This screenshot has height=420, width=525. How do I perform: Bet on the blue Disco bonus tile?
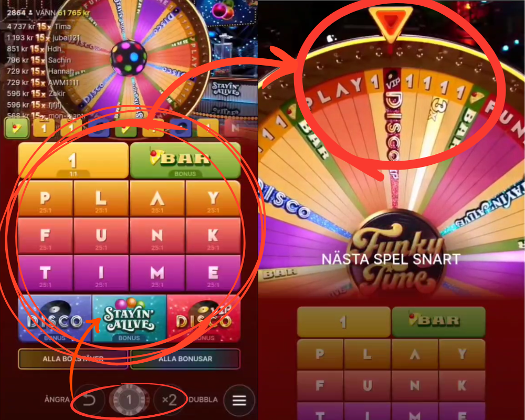55,319
